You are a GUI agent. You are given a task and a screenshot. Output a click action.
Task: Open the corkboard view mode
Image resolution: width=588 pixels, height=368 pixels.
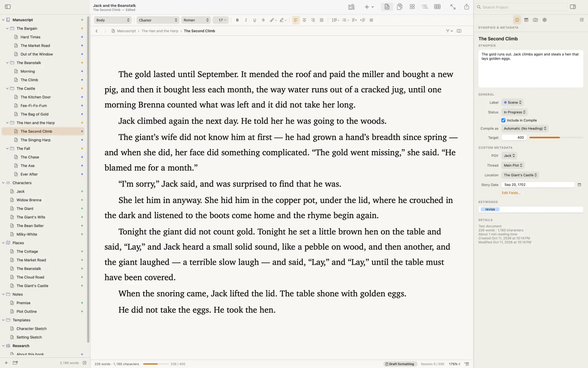pyautogui.click(x=412, y=7)
